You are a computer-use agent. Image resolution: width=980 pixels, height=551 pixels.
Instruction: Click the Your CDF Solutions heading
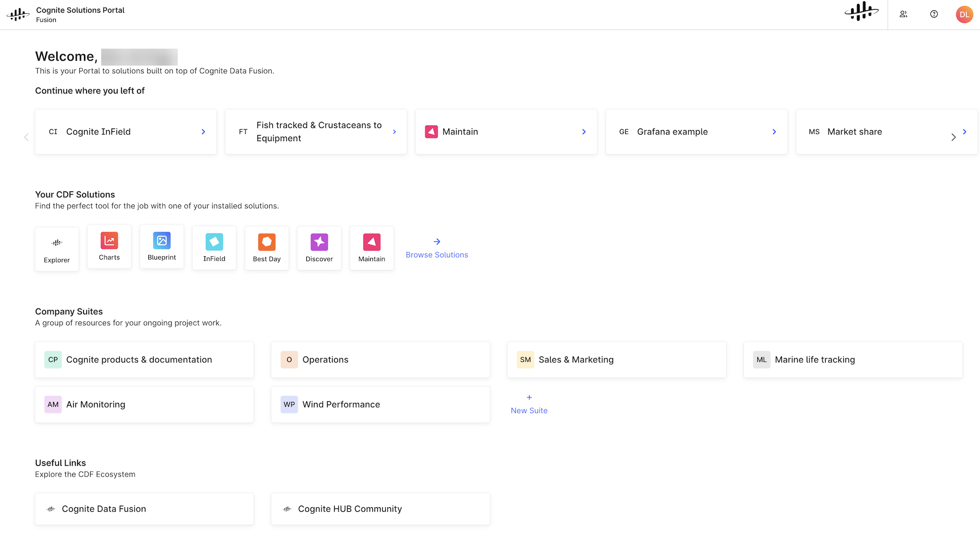(x=75, y=195)
